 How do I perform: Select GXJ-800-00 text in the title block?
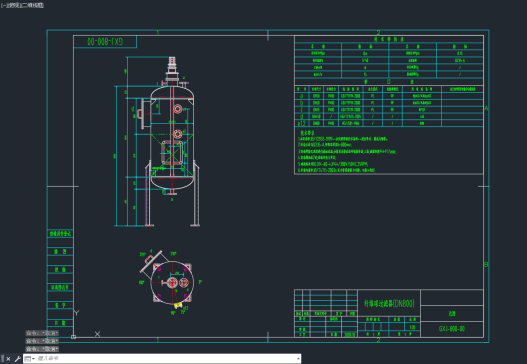tap(452, 329)
